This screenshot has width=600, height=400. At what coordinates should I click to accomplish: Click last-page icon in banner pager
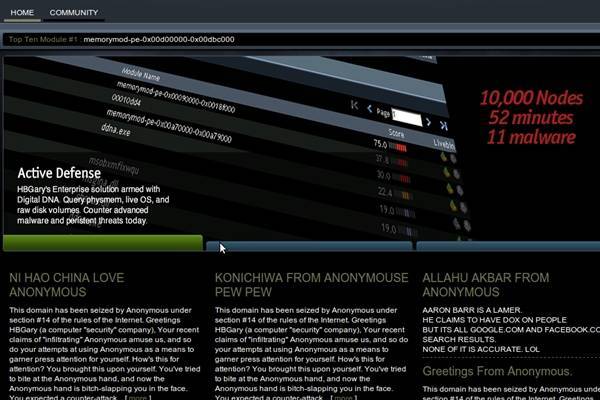click(x=443, y=125)
